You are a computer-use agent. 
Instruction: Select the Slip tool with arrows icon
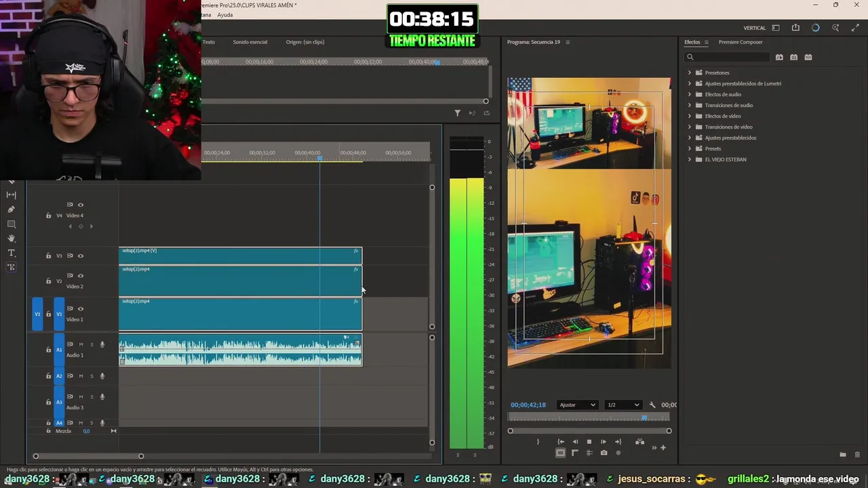pyautogui.click(x=11, y=195)
